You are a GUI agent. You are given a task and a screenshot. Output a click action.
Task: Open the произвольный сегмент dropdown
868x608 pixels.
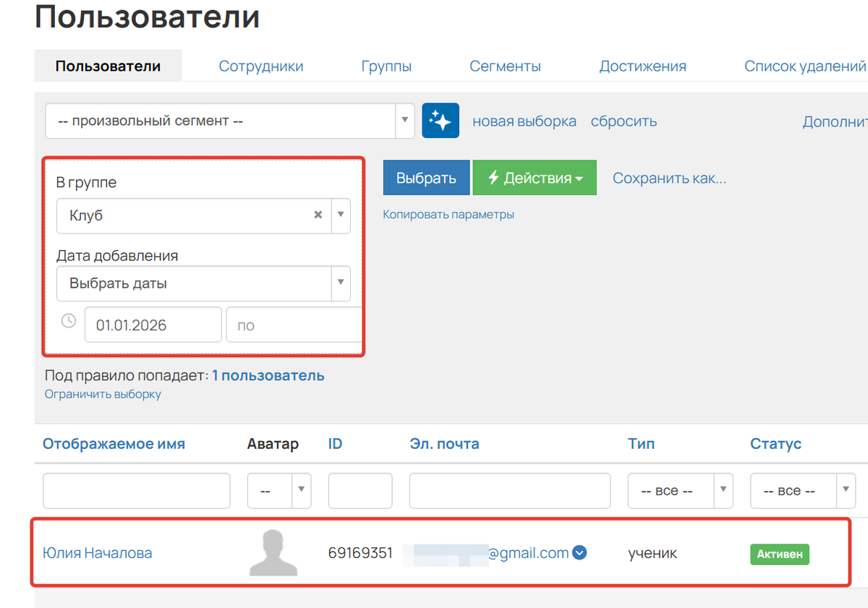coord(404,121)
